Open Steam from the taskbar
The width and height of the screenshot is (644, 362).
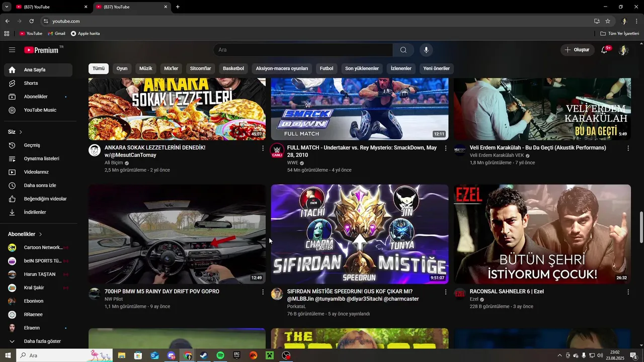point(204,355)
